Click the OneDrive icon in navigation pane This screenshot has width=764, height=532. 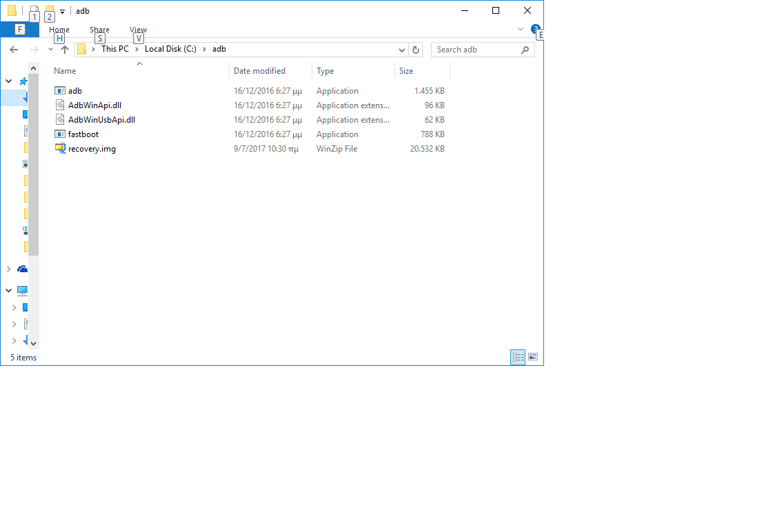(x=23, y=269)
